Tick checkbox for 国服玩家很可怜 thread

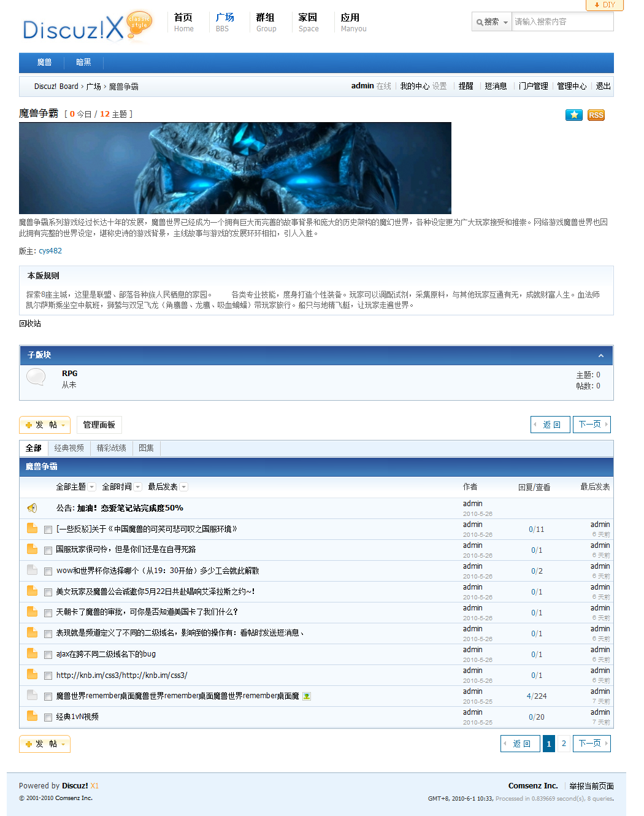[48, 550]
